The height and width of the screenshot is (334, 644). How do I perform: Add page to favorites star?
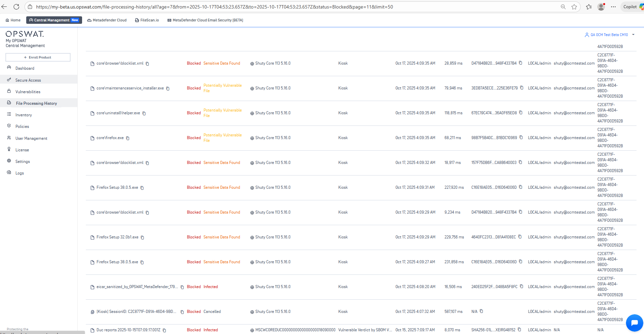point(574,7)
